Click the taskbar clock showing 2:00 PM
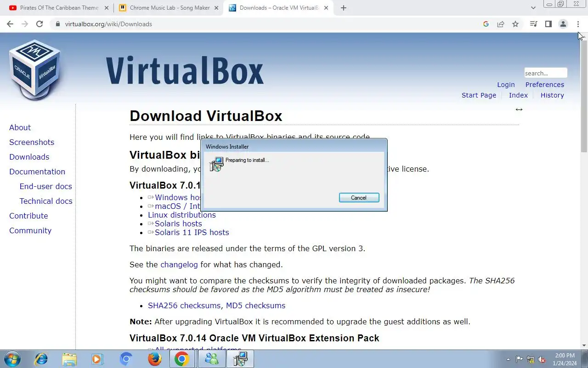This screenshot has width=588, height=368. (x=565, y=359)
